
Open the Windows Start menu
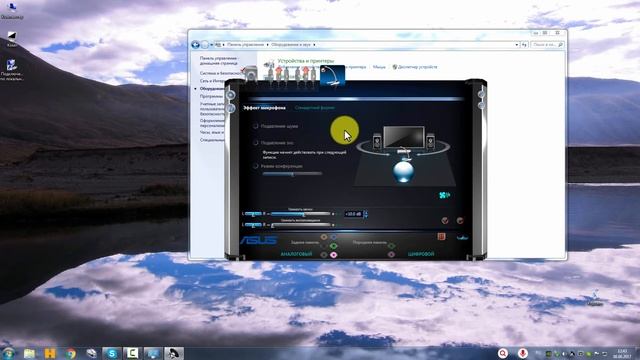9,353
